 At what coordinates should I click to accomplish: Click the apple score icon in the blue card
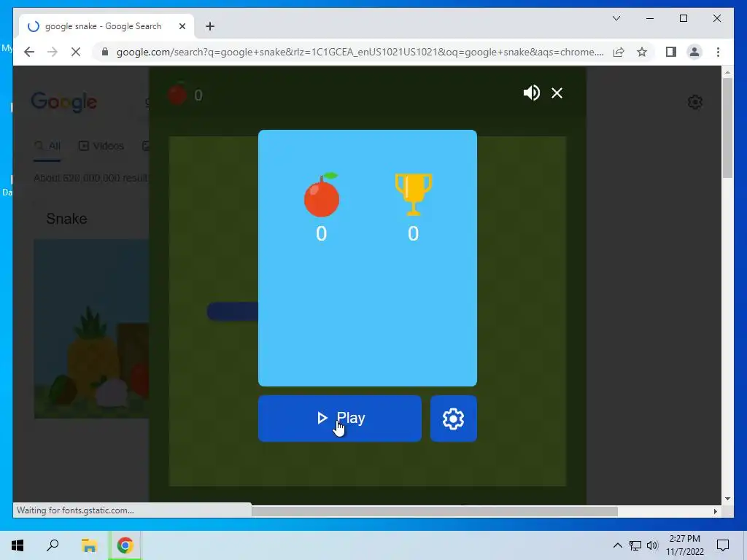[322, 195]
